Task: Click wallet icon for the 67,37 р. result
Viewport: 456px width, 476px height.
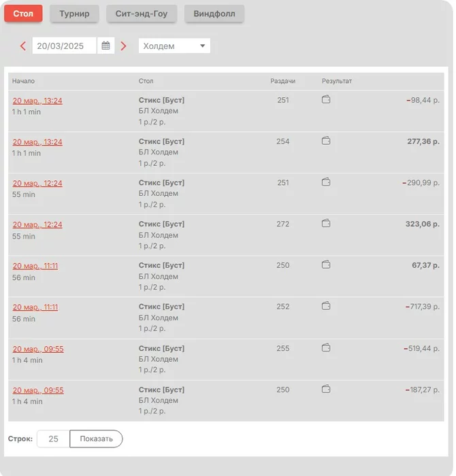Action: (326, 265)
